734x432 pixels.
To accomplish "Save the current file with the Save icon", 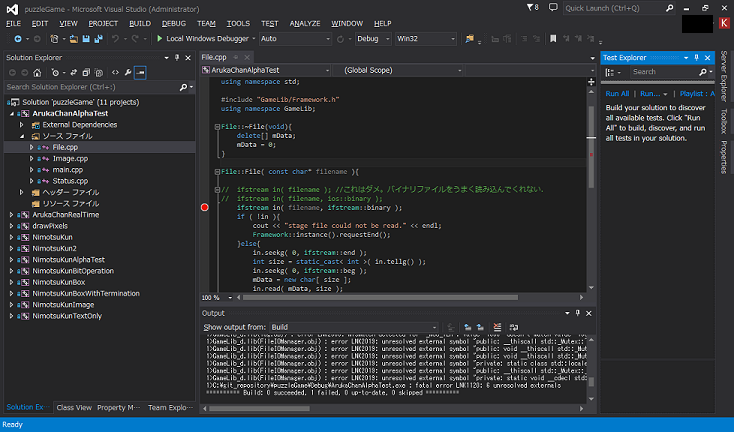I will (x=86, y=39).
